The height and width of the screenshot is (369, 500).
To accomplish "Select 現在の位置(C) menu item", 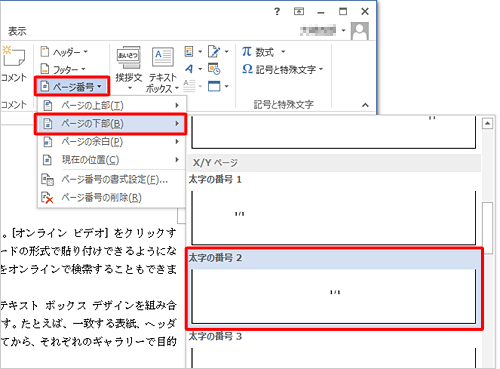I will click(111, 160).
